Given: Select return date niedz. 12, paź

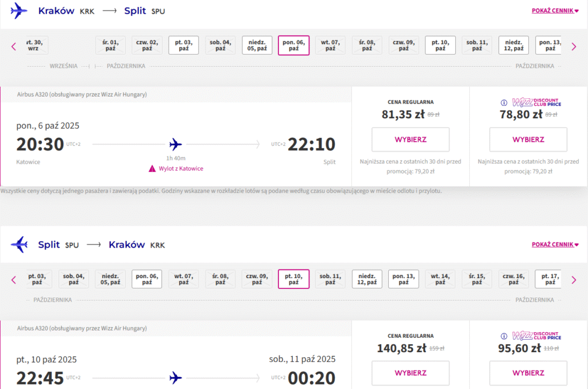Looking at the screenshot, I should (x=367, y=279).
